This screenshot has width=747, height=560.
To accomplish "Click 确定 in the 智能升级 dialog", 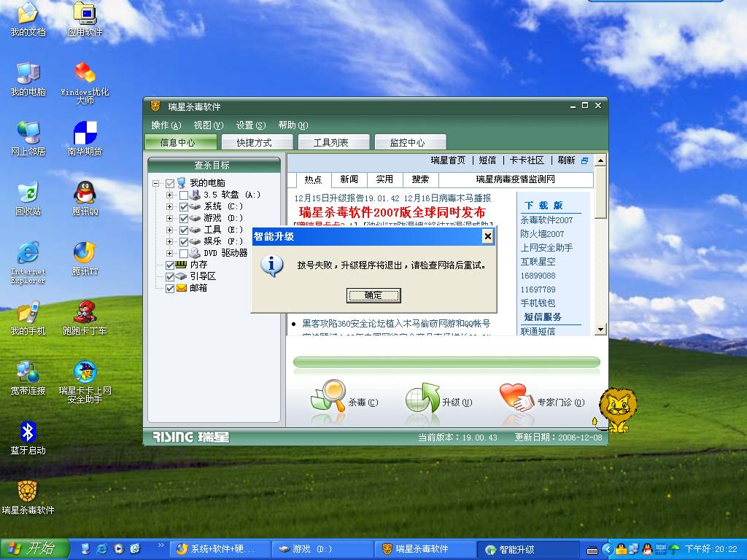I will pos(373,295).
